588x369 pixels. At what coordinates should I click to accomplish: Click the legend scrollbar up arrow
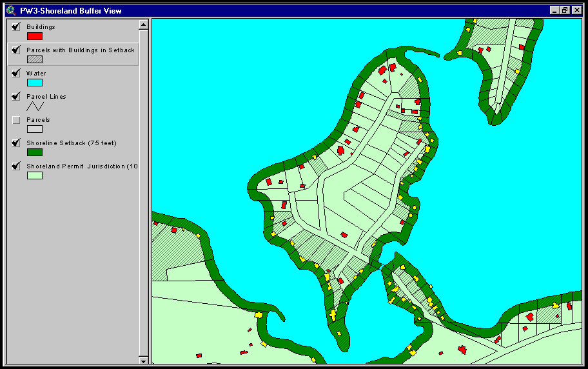(x=143, y=25)
